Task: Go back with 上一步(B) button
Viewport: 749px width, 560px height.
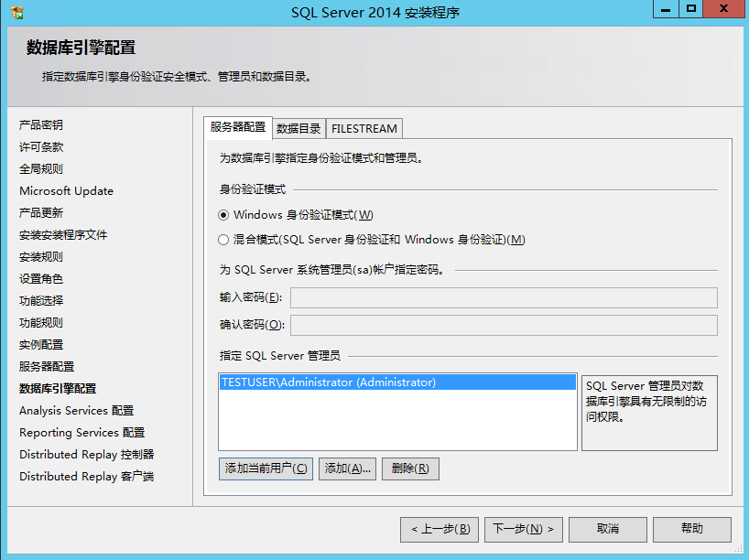Action: pos(440,530)
